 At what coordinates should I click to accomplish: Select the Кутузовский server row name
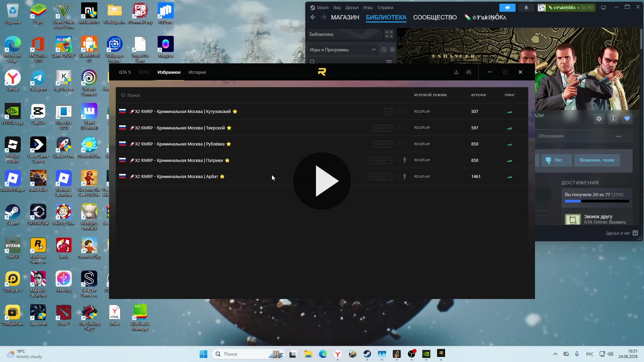click(x=183, y=112)
